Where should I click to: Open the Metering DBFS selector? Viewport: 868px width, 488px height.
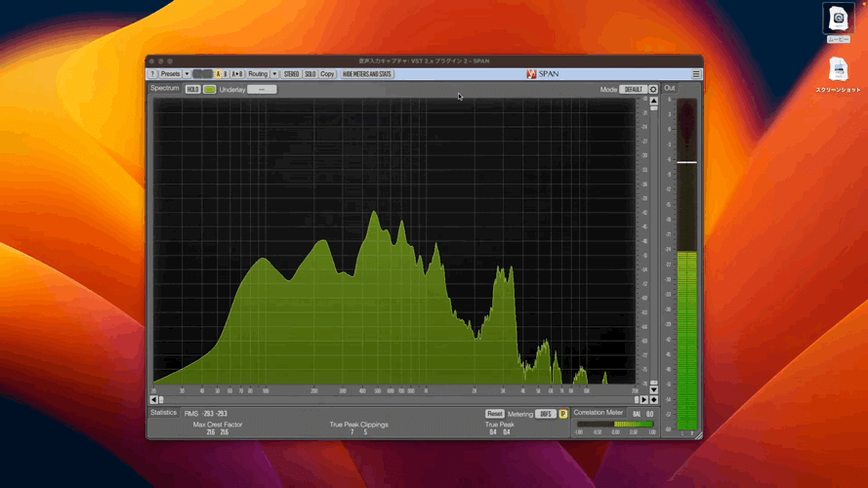(546, 414)
